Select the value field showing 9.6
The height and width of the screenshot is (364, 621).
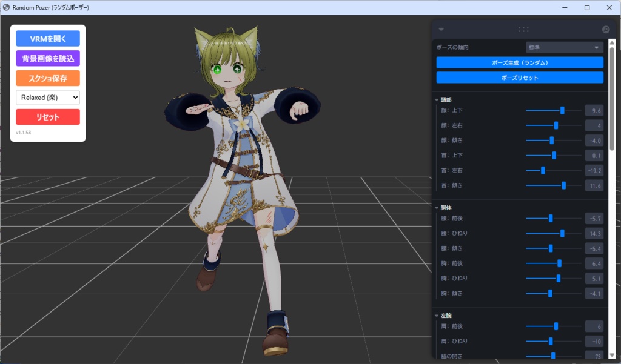(x=594, y=110)
